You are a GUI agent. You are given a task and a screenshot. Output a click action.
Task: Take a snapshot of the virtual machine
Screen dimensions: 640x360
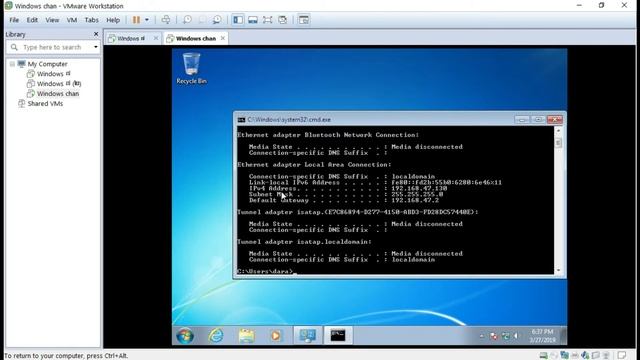click(x=187, y=20)
